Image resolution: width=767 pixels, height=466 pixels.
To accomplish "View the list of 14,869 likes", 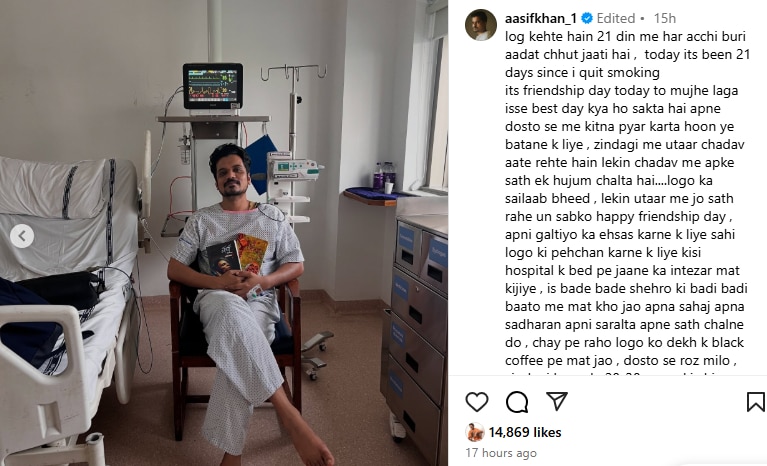I will click(x=524, y=432).
